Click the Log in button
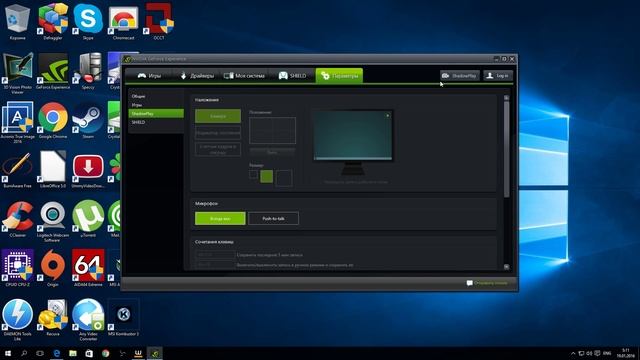Screen dimensions: 640x360 (498, 76)
